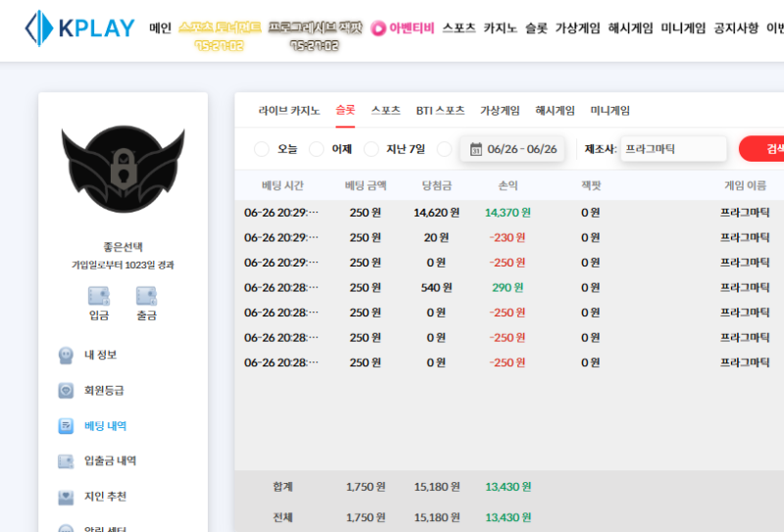
Task: Click the 좋은선택 username text
Action: pyautogui.click(x=123, y=247)
